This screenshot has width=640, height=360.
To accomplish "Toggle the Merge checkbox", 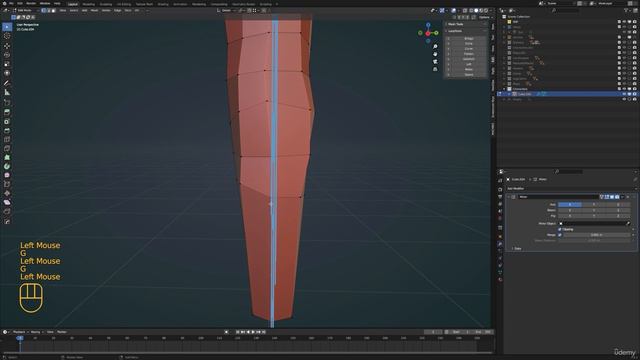I will click(560, 235).
